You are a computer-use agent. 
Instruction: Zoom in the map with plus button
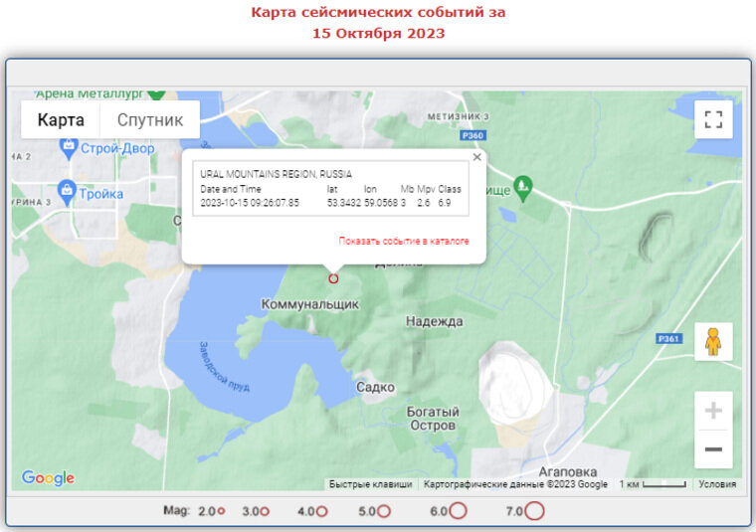713,411
